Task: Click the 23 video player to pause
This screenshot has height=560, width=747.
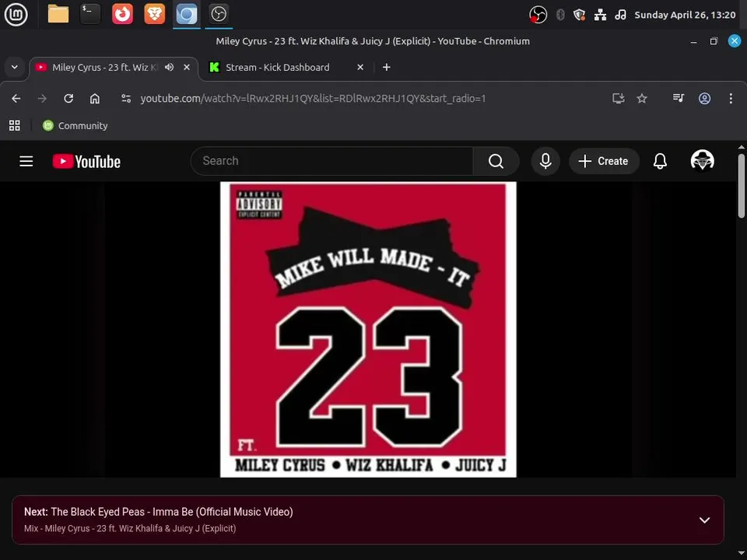Action: [368, 330]
